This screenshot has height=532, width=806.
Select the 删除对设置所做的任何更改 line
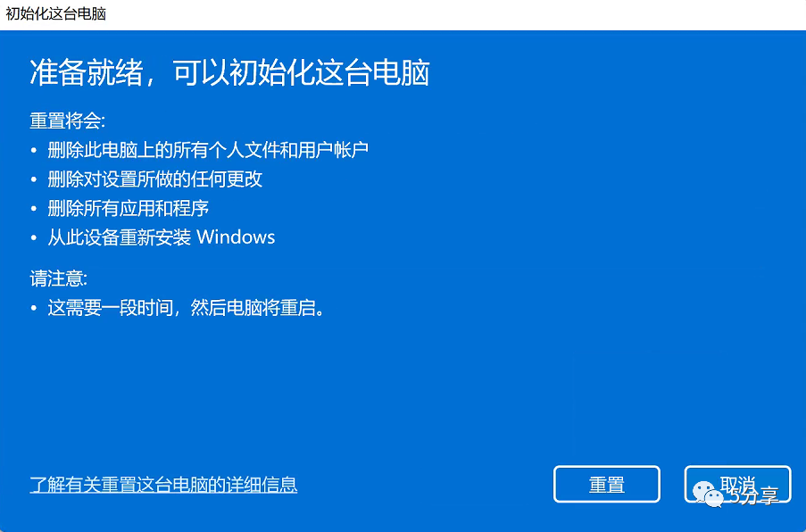[x=154, y=179]
